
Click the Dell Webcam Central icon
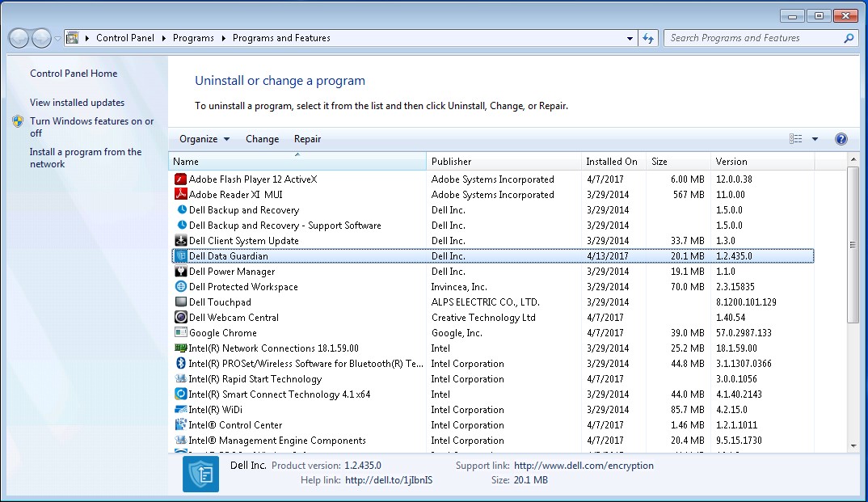tap(179, 317)
